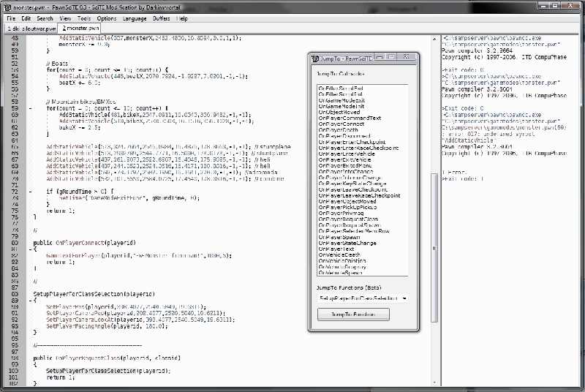
Task: Collapse the fold at the gRoundTime if-block
Action: click(29, 191)
